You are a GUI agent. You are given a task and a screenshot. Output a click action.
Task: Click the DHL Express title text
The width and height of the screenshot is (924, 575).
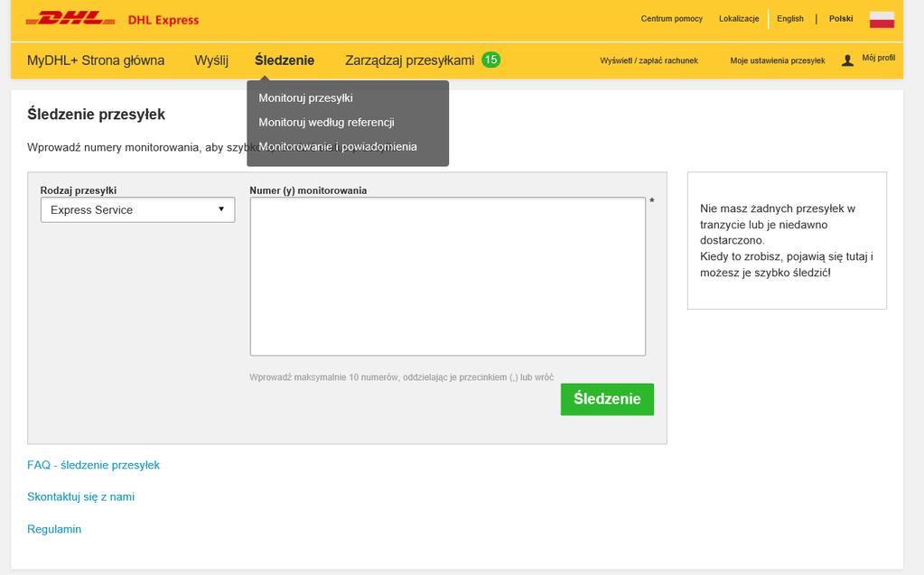[163, 20]
